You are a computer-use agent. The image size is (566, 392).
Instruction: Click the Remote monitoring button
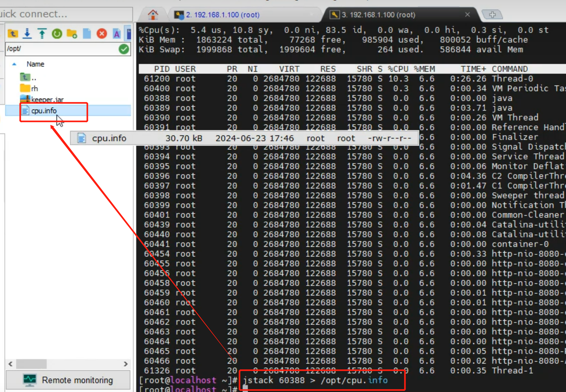pyautogui.click(x=68, y=380)
